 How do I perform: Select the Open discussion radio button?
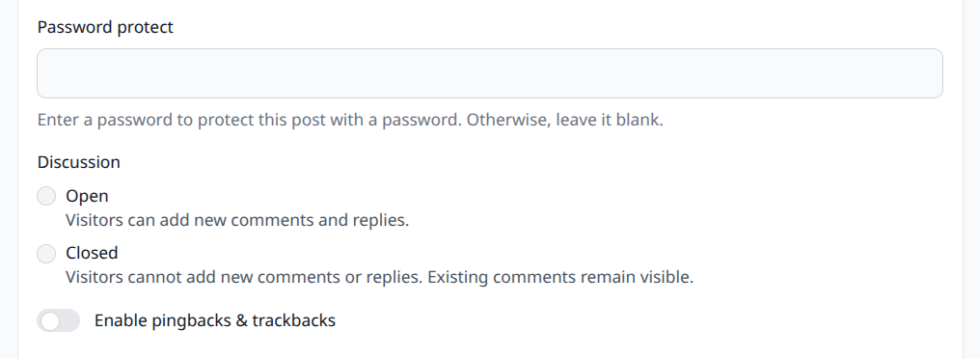coord(46,196)
